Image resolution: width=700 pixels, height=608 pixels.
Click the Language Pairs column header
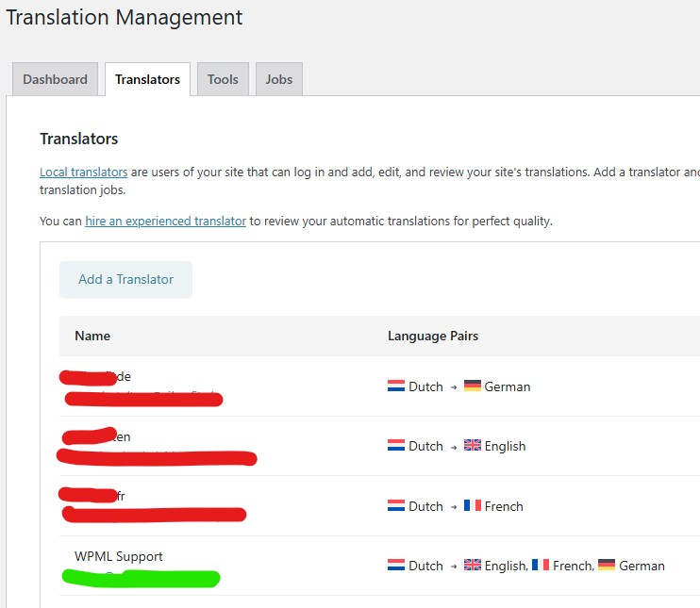[433, 336]
